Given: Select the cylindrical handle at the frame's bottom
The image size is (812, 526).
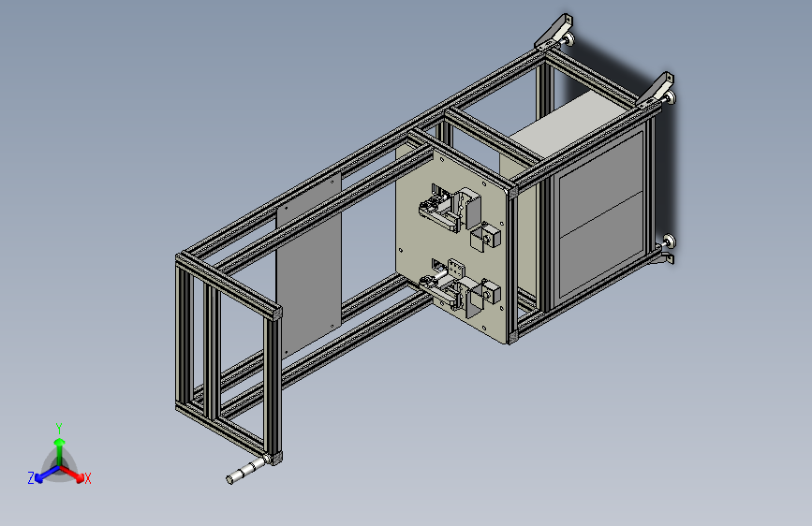Looking at the screenshot, I should pyautogui.click(x=250, y=470).
